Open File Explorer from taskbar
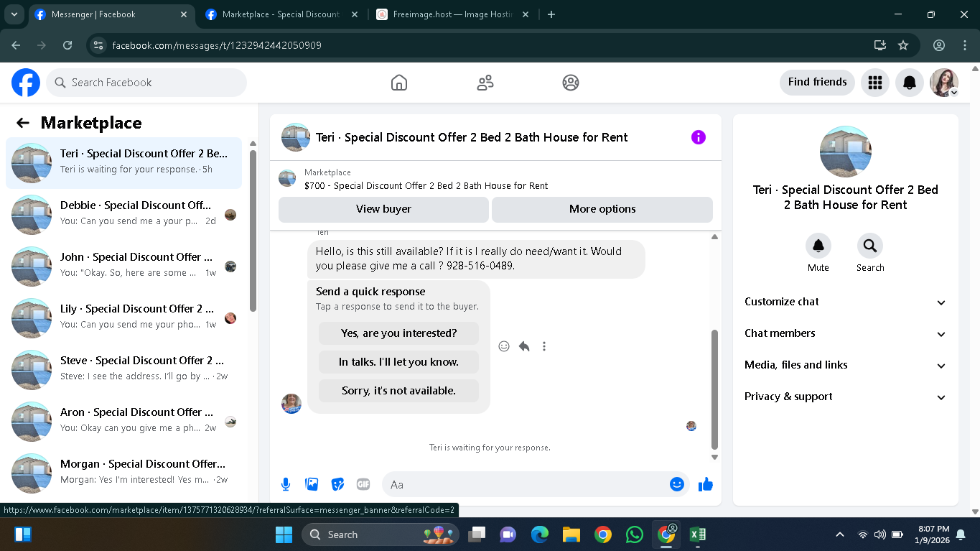 coord(571,534)
